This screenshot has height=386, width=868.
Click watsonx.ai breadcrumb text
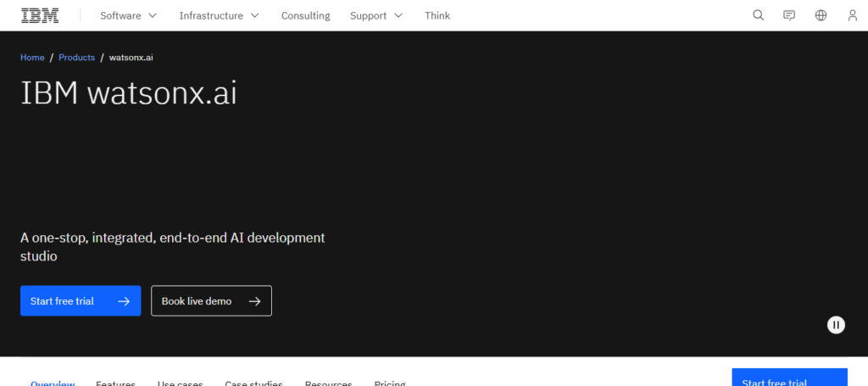point(131,58)
